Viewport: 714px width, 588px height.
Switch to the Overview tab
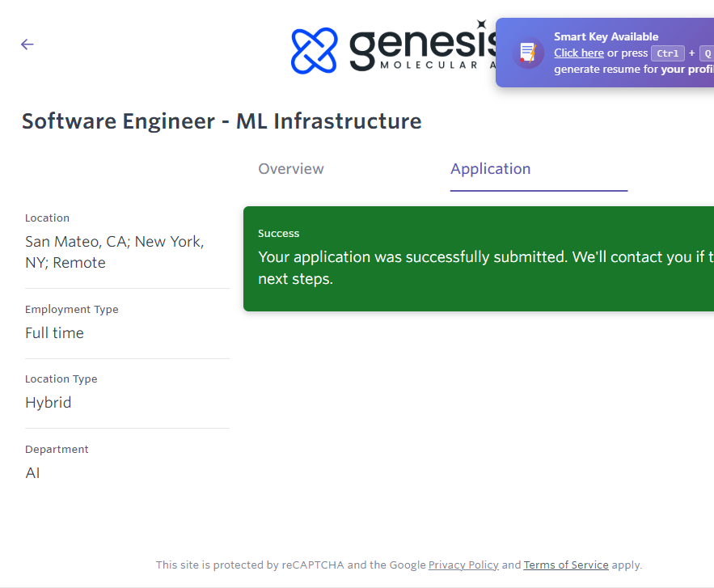291,169
